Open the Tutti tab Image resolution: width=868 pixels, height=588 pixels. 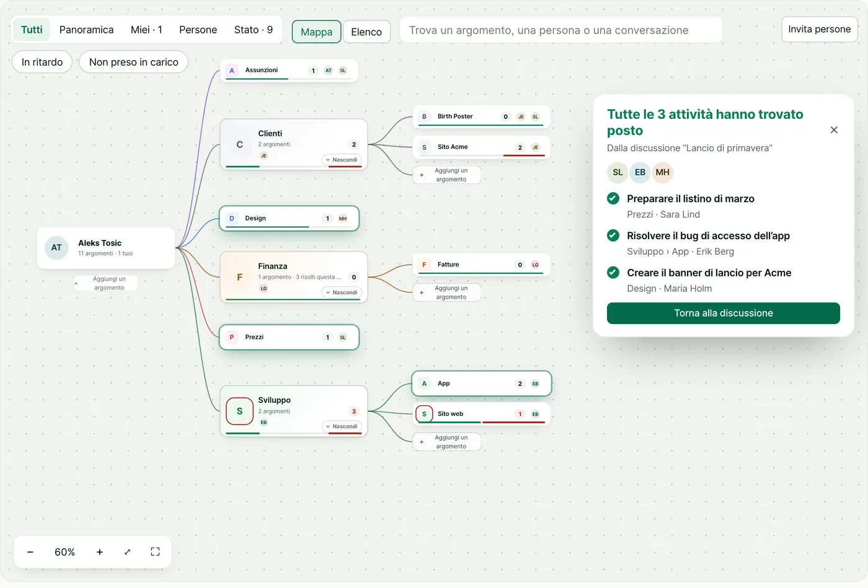coord(32,30)
